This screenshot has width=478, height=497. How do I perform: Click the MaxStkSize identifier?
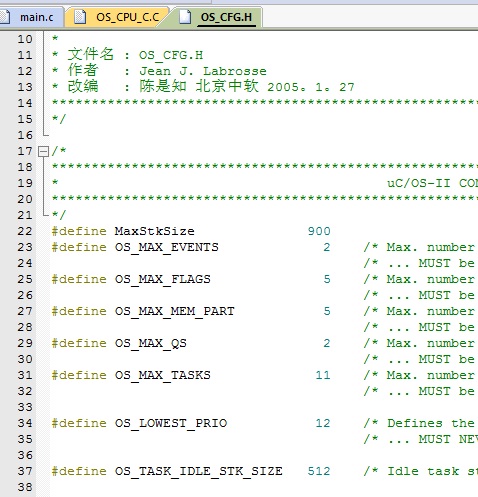[155, 231]
